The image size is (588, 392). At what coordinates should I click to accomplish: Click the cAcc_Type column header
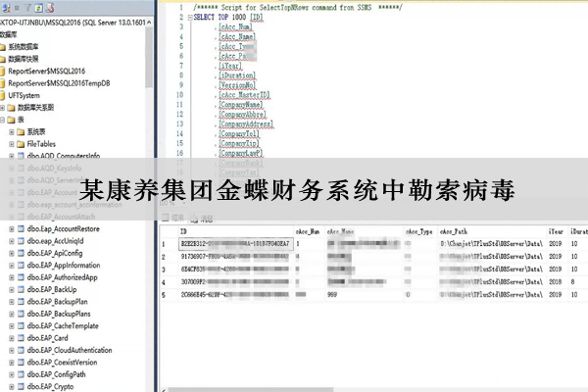[419, 231]
